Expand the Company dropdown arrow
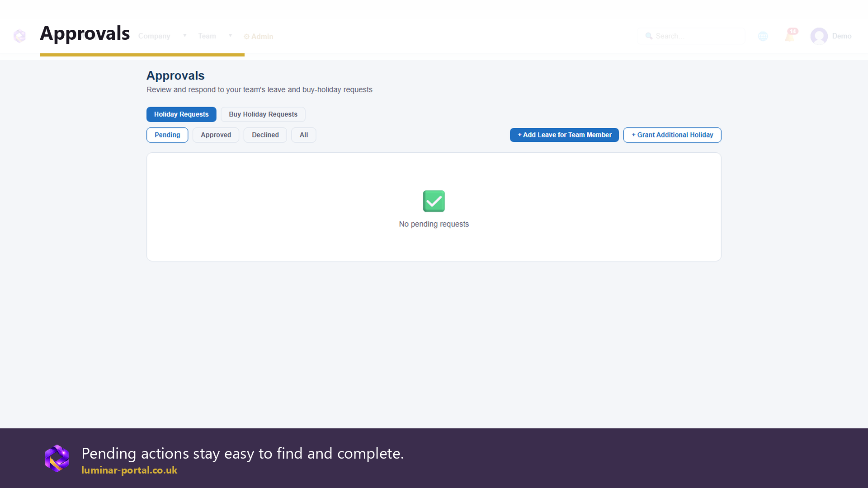Image resolution: width=868 pixels, height=488 pixels. 184,36
